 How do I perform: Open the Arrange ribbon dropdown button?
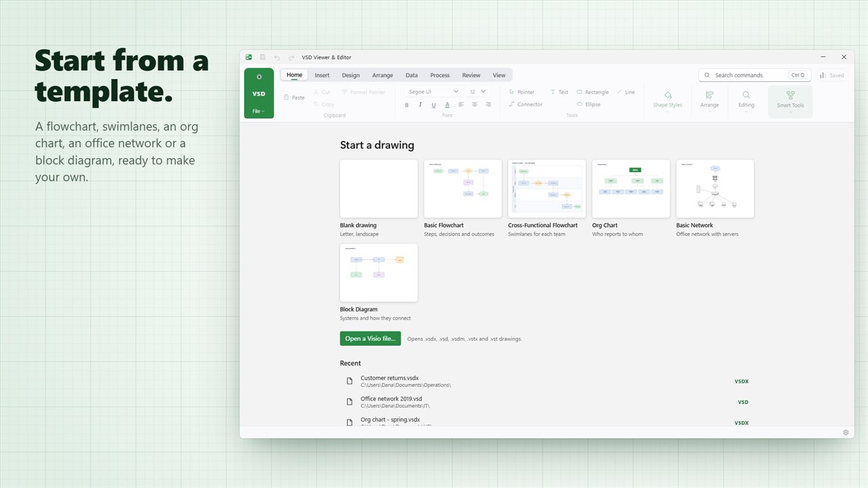pyautogui.click(x=710, y=102)
